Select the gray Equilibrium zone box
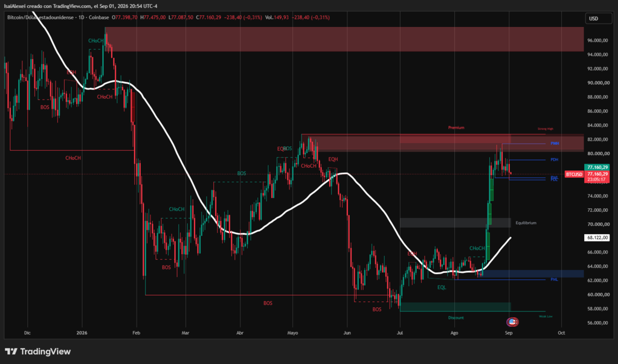The height and width of the screenshot is (364, 618). click(455, 223)
